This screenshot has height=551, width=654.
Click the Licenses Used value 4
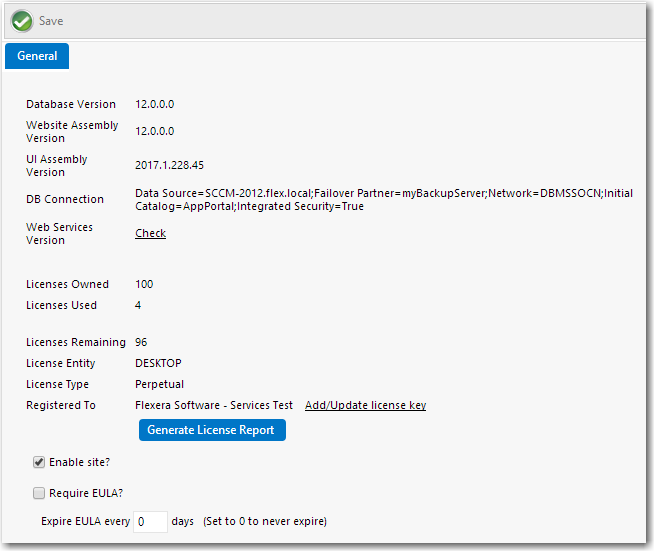138,305
